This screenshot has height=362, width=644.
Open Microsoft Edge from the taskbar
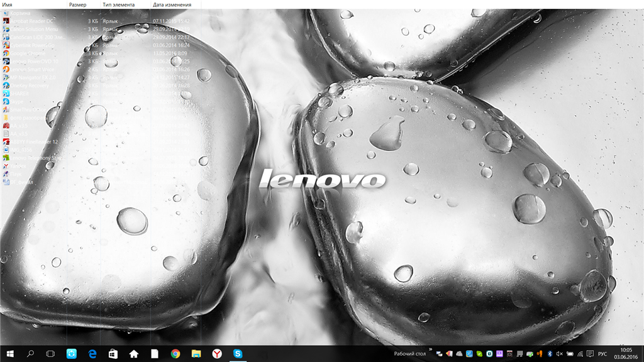pyautogui.click(x=92, y=354)
